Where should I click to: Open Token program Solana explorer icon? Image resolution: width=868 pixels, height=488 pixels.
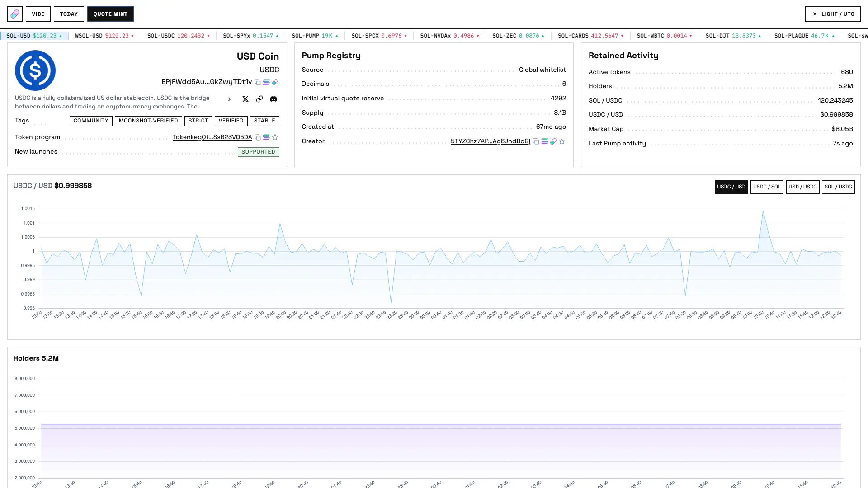click(x=266, y=137)
